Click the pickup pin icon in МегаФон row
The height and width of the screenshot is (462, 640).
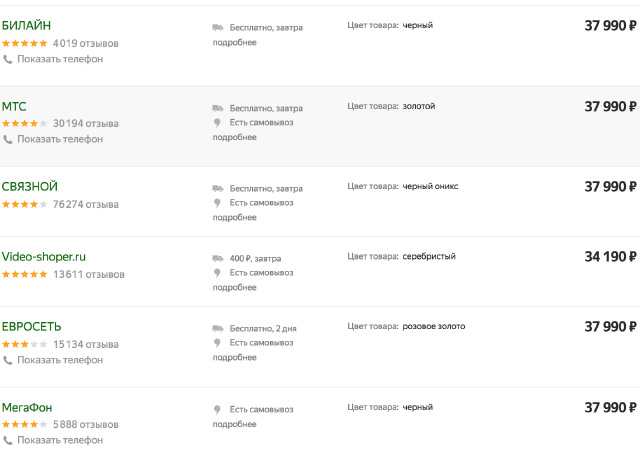pyautogui.click(x=217, y=409)
